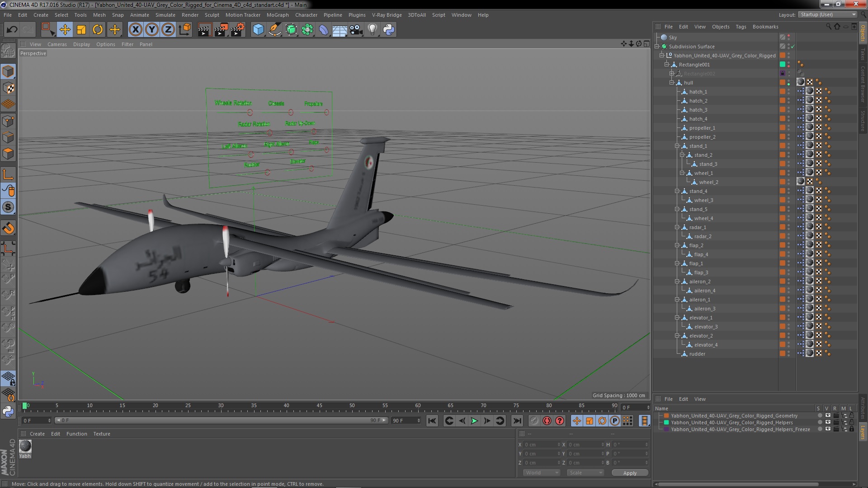This screenshot has width=868, height=488.
Task: Click green layer swatch of Rectangle001
Action: [783, 65]
